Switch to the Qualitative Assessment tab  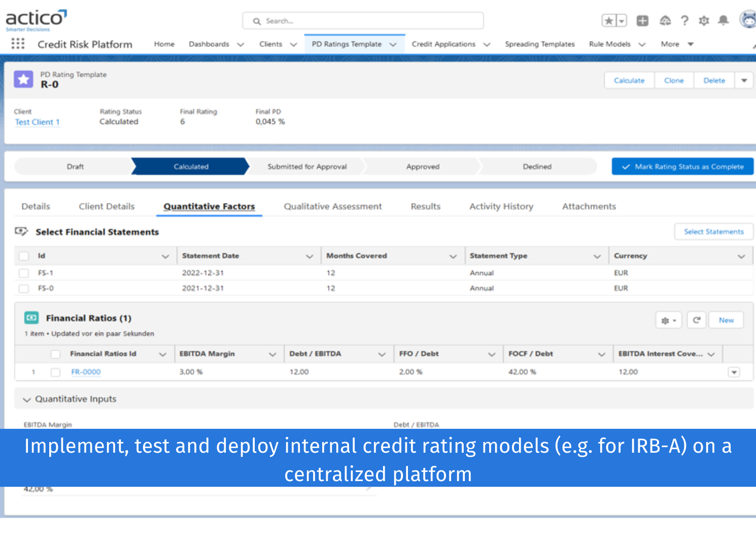coord(332,206)
